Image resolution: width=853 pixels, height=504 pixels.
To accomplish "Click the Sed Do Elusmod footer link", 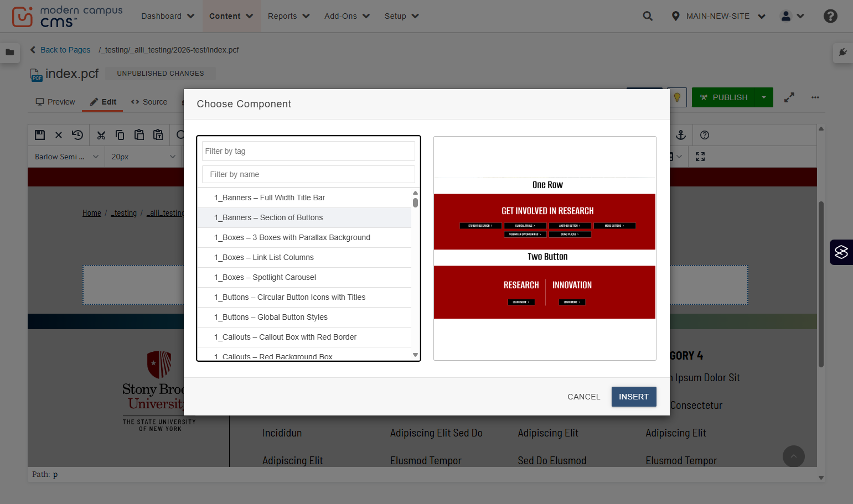I will pos(552,461).
